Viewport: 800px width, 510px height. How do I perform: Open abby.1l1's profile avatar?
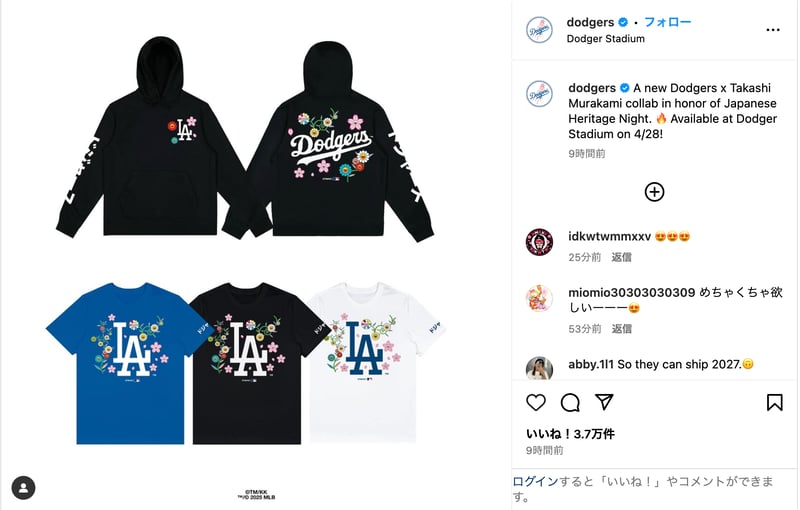[539, 368]
